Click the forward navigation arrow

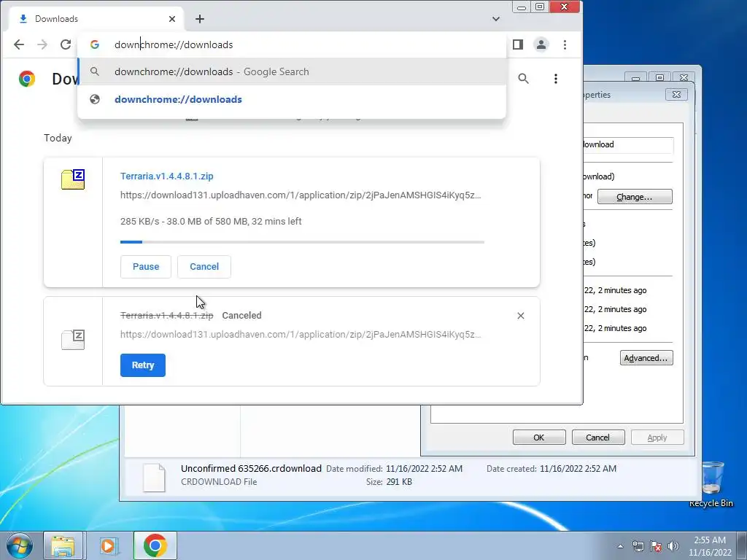point(42,44)
